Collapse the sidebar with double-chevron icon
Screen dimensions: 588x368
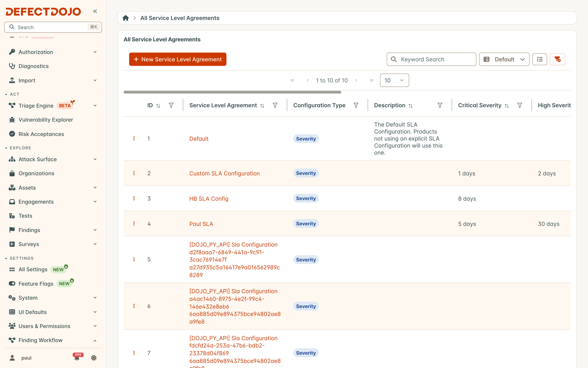[95, 11]
